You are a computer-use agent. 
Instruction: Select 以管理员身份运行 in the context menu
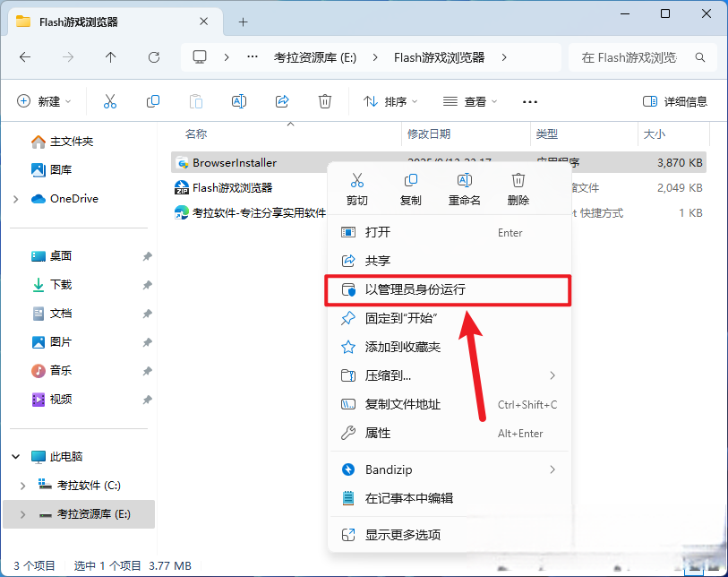click(449, 289)
